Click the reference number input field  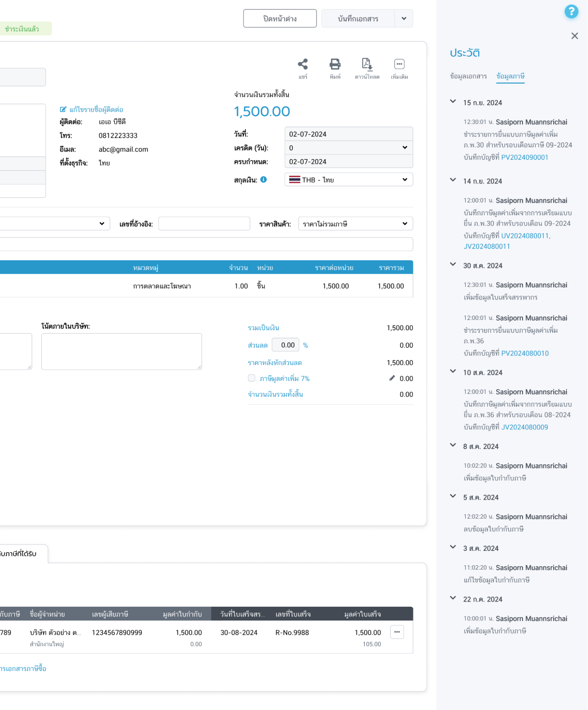(204, 224)
